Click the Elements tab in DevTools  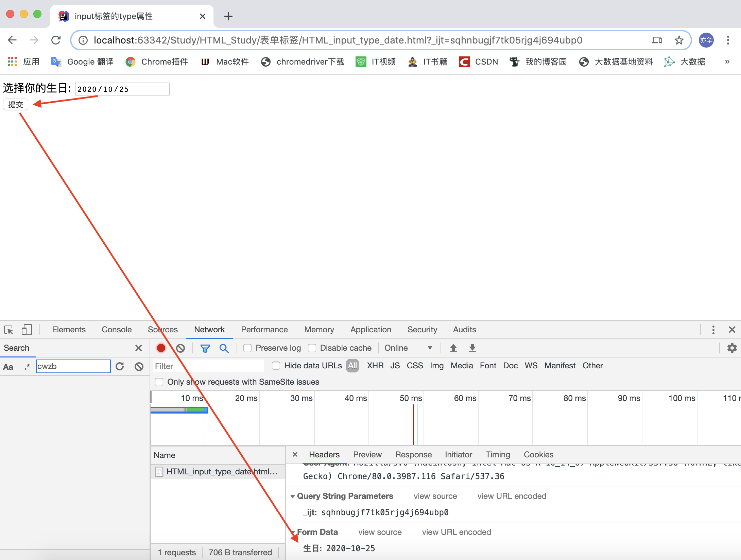(x=67, y=329)
